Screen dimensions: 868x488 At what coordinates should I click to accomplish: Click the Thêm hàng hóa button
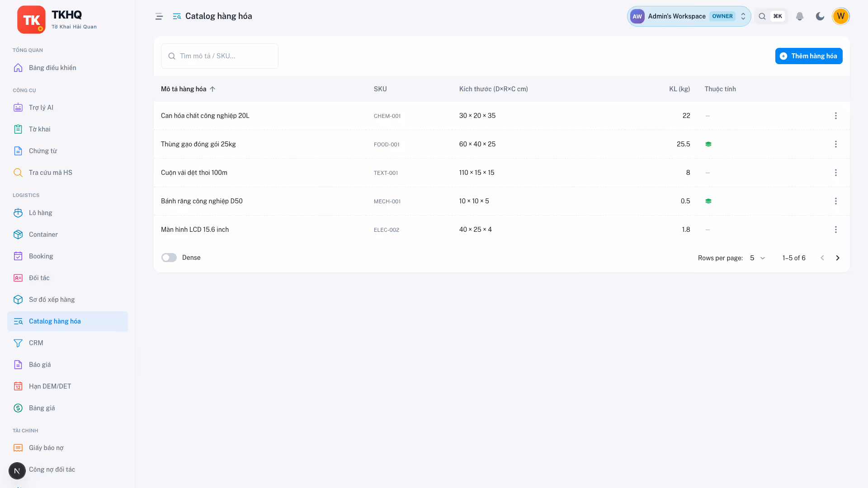tap(809, 56)
